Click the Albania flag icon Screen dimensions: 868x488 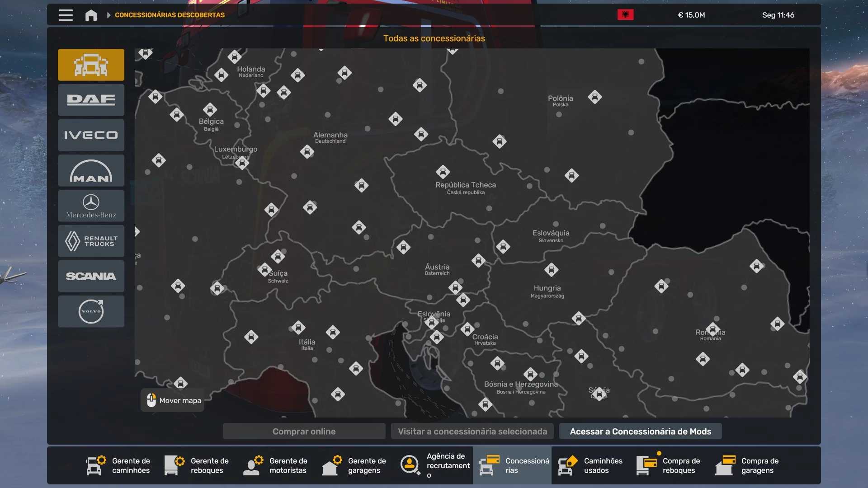[x=625, y=15]
